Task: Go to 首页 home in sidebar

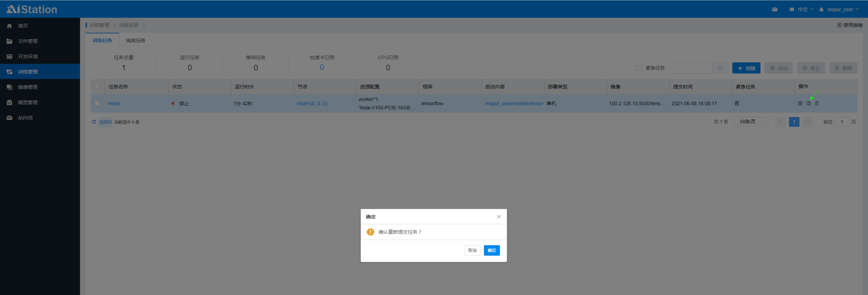Action: coord(23,26)
